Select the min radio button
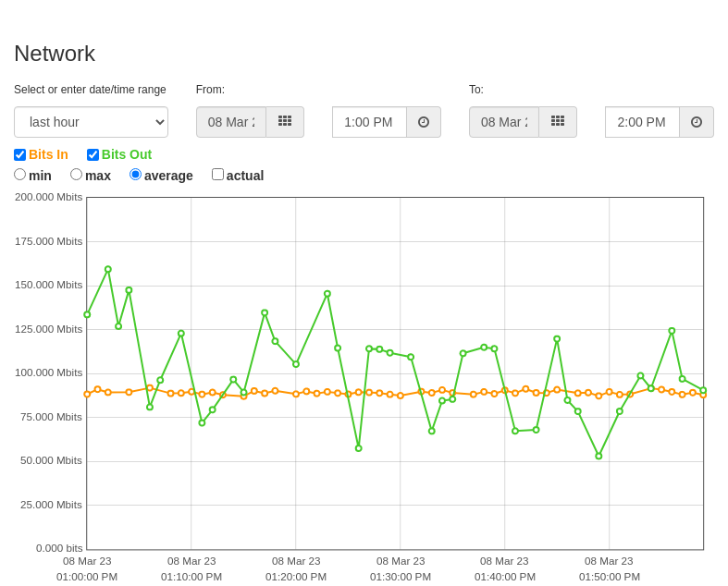This screenshot has height=586, width=728. point(20,175)
